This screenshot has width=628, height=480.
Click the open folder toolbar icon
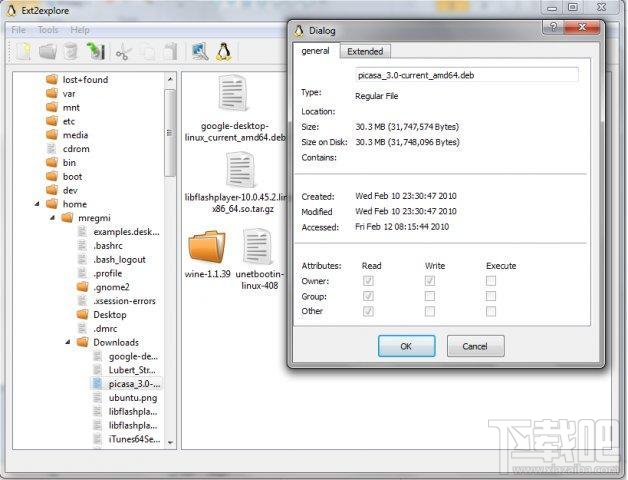click(48, 52)
